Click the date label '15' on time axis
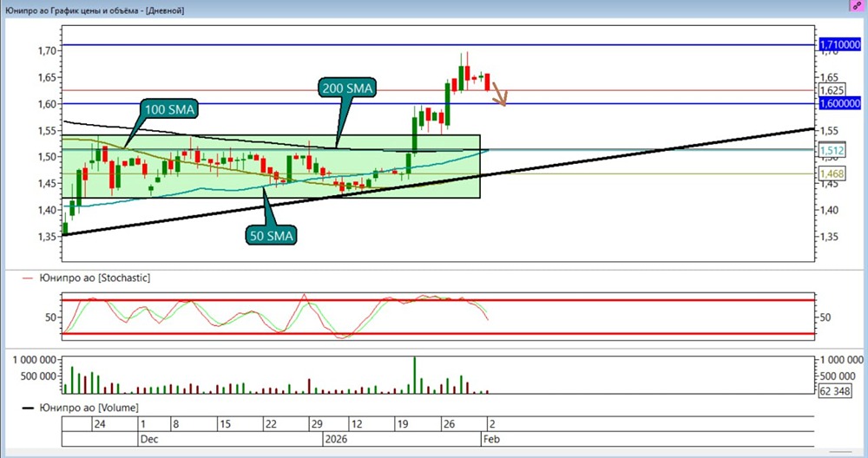868x458 pixels. tap(225, 424)
